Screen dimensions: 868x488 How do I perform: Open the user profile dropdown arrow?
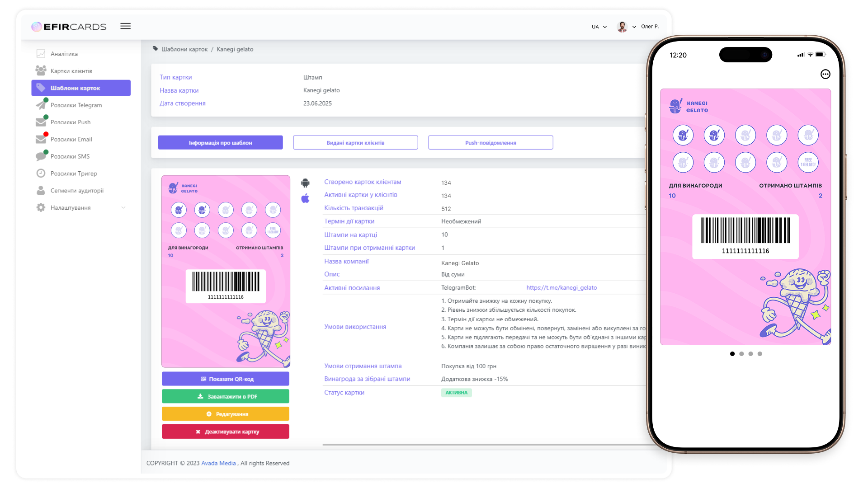pos(634,27)
